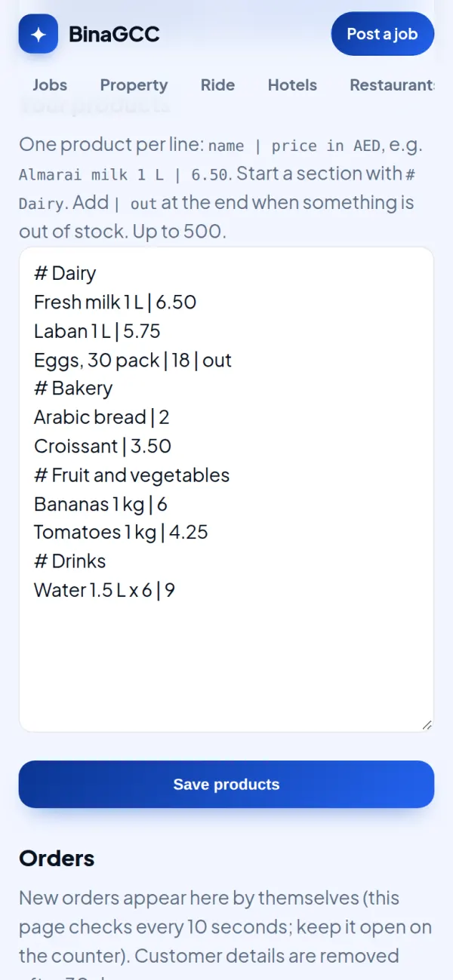Click the Save products button

(226, 785)
